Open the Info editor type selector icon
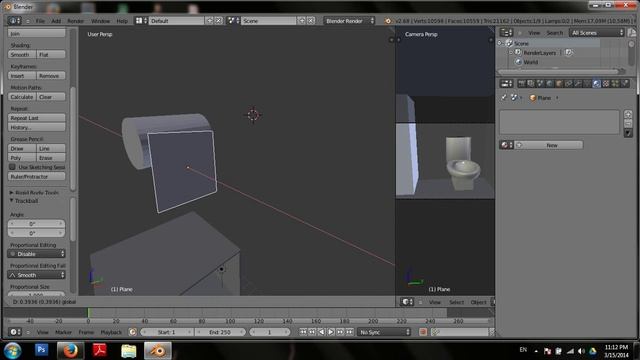This screenshot has width=640, height=360. pos(14,20)
